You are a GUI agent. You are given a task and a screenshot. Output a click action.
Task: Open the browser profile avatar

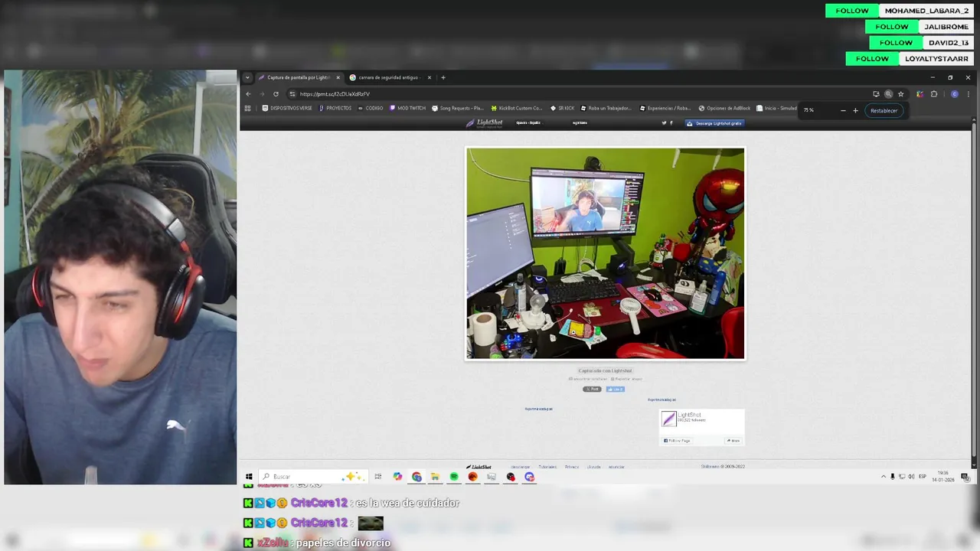click(x=954, y=94)
